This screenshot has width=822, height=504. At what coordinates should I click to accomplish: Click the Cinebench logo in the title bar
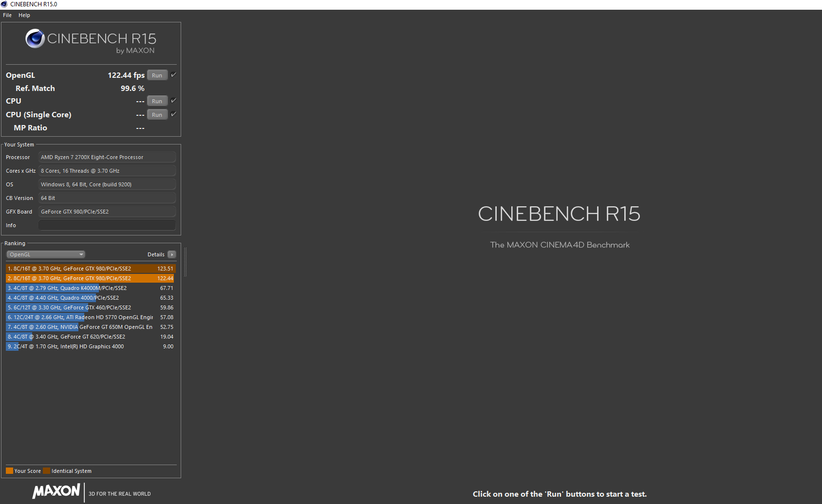(4, 4)
